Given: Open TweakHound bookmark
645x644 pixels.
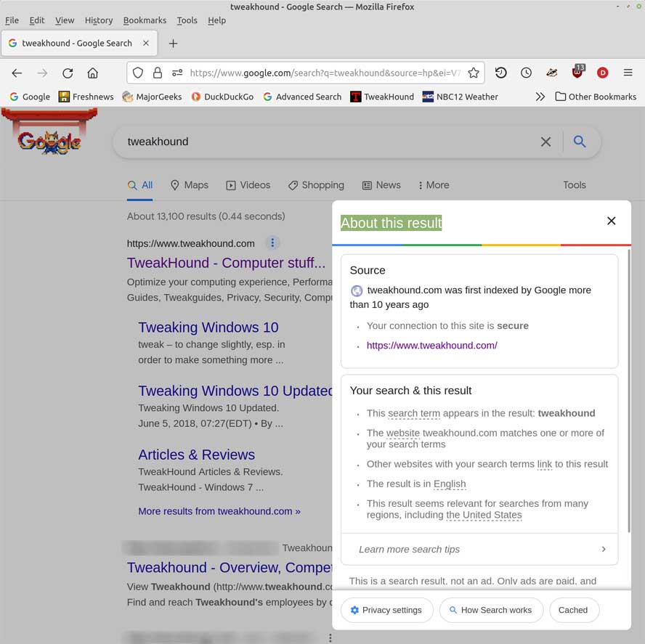Looking at the screenshot, I should tap(382, 97).
